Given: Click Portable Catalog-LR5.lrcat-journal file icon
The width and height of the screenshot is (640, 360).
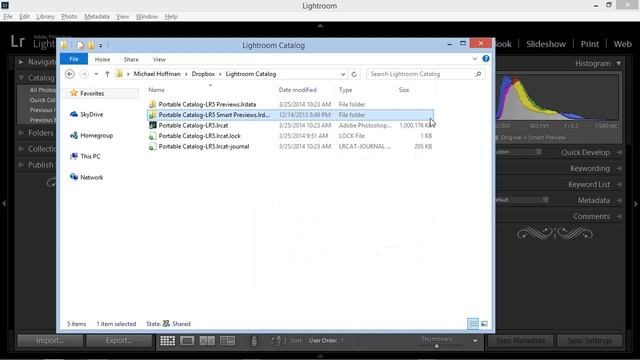Looking at the screenshot, I should [152, 147].
